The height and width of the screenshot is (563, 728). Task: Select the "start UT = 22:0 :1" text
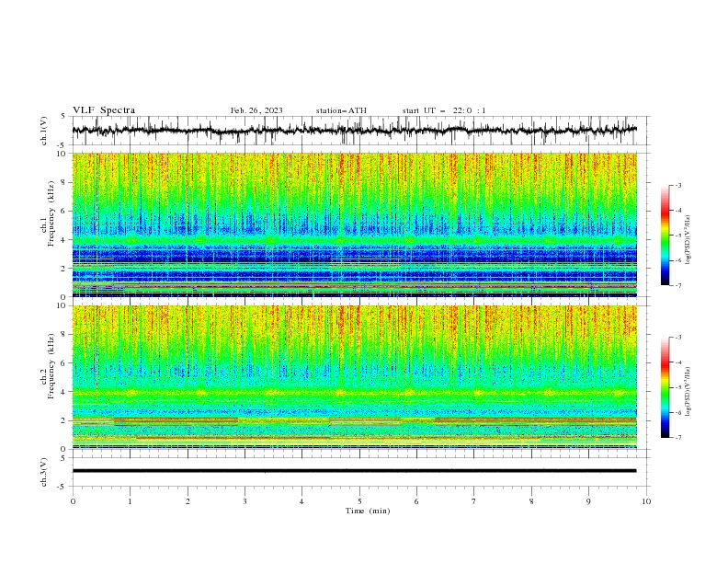click(444, 110)
